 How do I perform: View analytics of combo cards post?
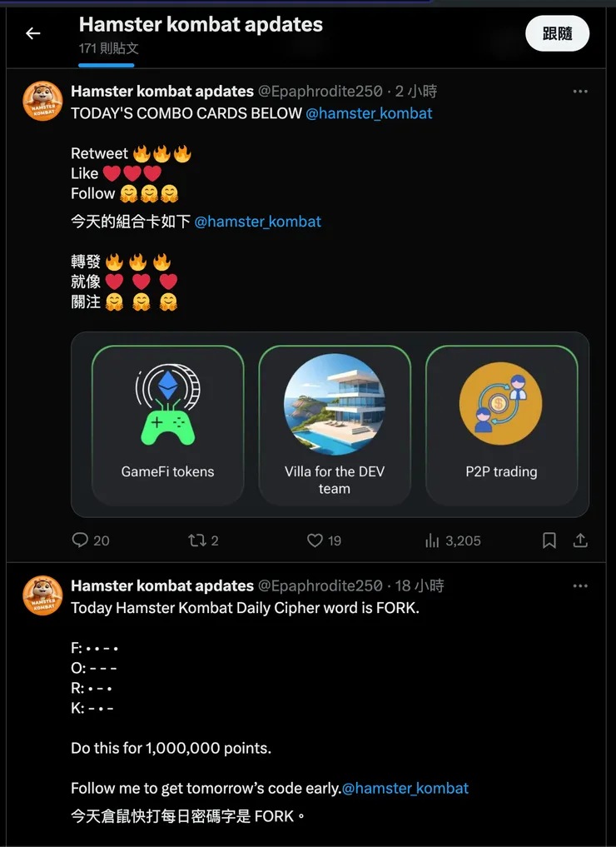tap(432, 541)
